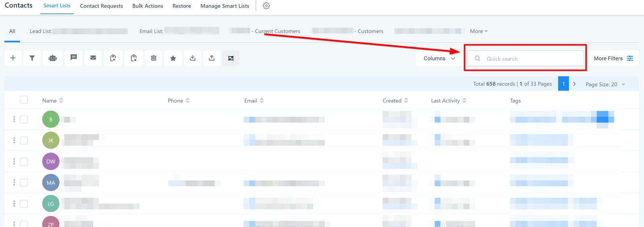
Task: Switch to Contact Requests tab
Action: pyautogui.click(x=101, y=6)
